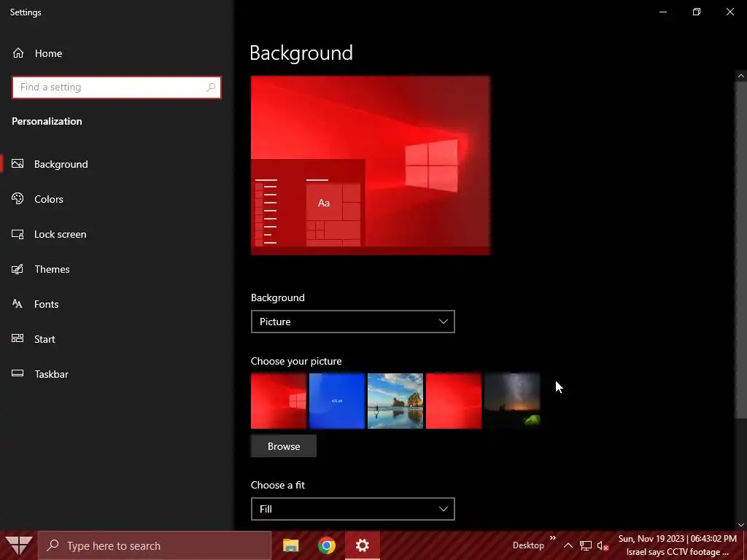Viewport: 747px width, 560px height.
Task: Click the news headline 'Israel says CCTV footage ...'
Action: pyautogui.click(x=678, y=552)
